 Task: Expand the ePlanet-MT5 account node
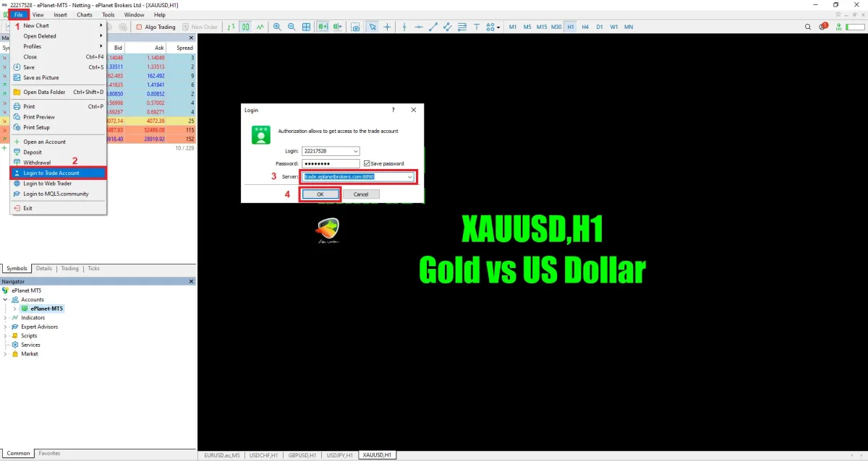coord(15,309)
